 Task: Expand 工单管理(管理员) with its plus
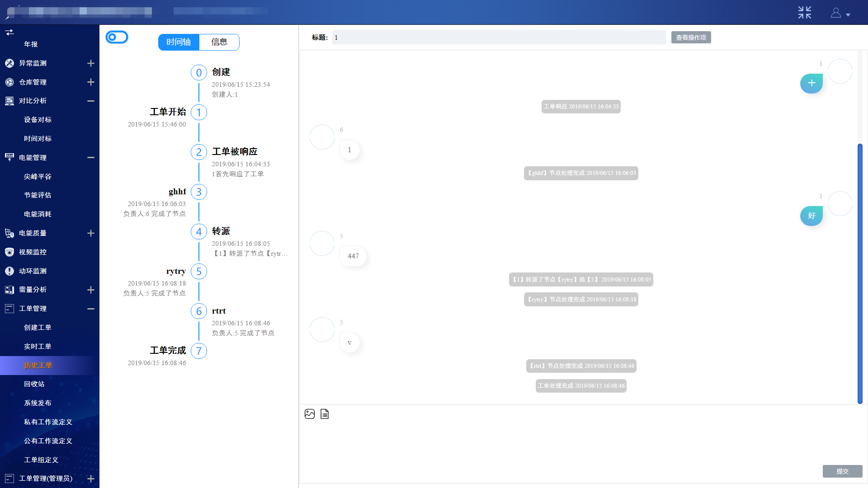(91, 479)
